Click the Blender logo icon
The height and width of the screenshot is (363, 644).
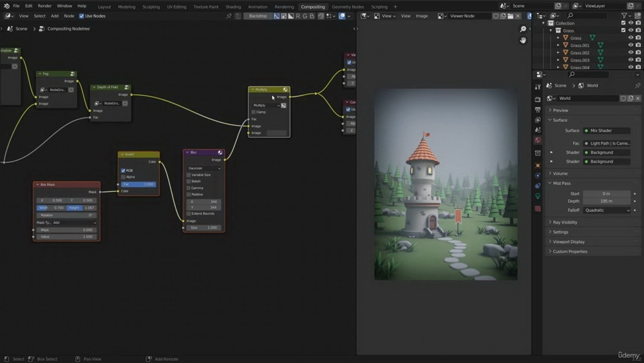(x=6, y=6)
